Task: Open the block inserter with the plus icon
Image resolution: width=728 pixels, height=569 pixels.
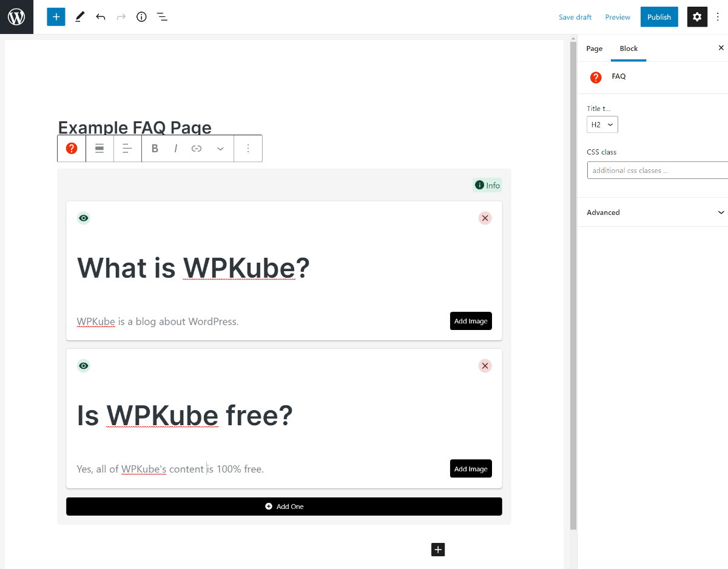Action: point(56,16)
